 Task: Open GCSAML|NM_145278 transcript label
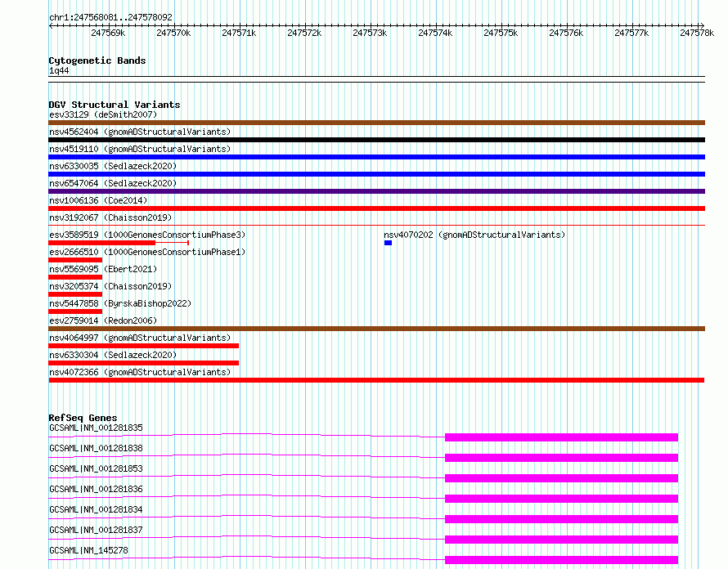click(88, 550)
